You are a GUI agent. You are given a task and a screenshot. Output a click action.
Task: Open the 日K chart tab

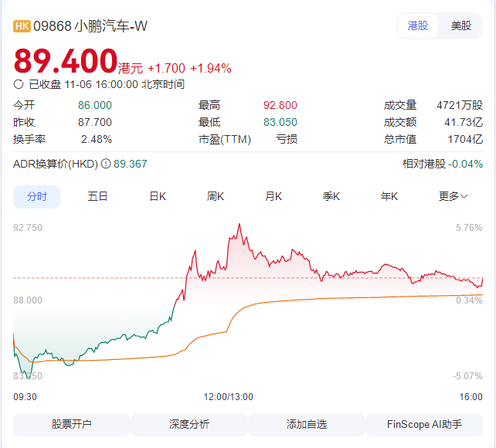click(158, 196)
